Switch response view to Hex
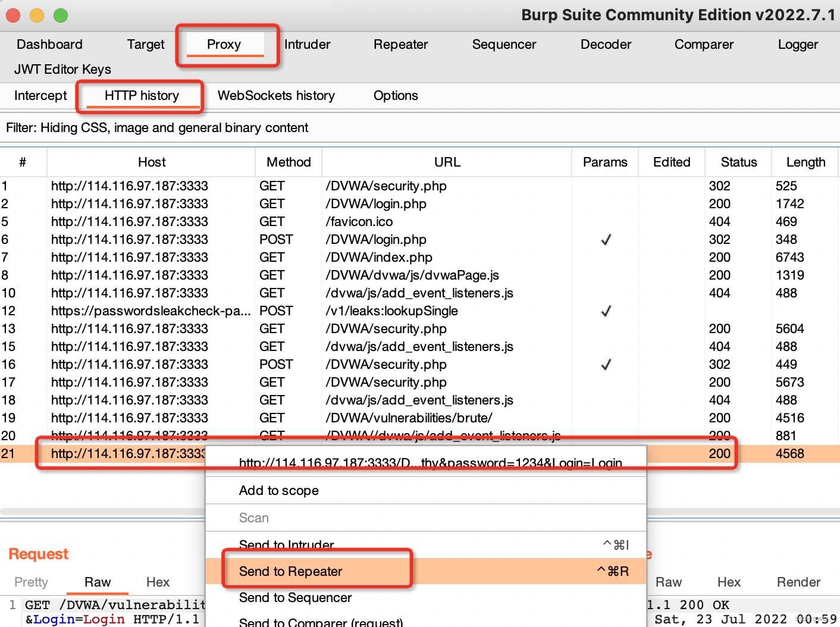The height and width of the screenshot is (627, 840). 729,582
